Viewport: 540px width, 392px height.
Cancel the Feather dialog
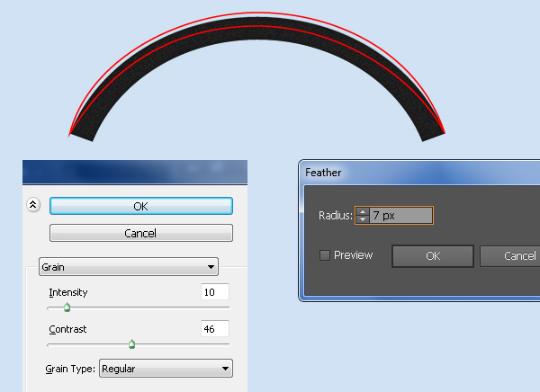click(x=510, y=255)
